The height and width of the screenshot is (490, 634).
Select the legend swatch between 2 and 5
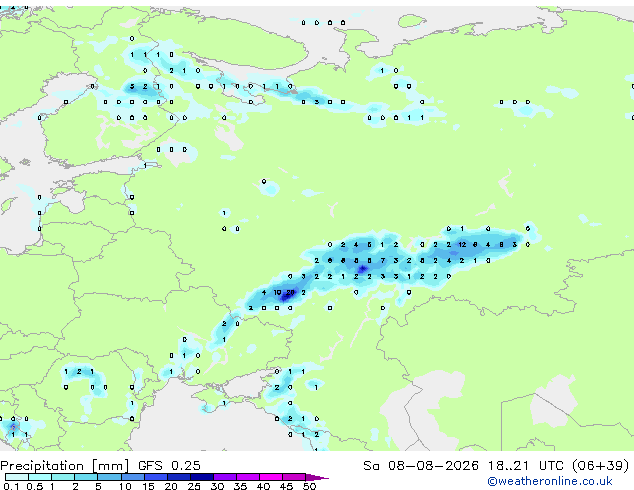(86, 477)
